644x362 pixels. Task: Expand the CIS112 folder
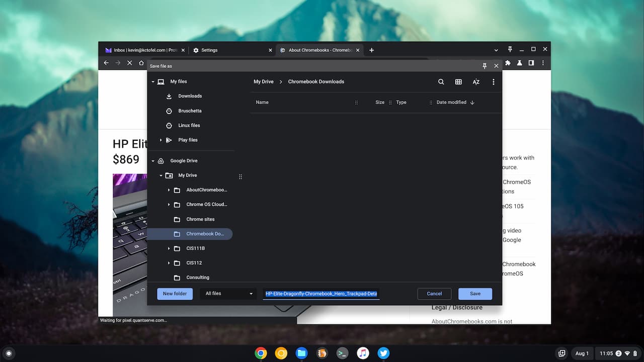tap(169, 263)
